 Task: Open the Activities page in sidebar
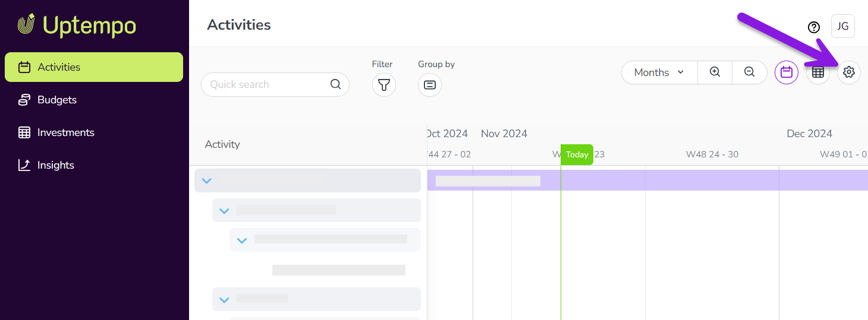94,67
